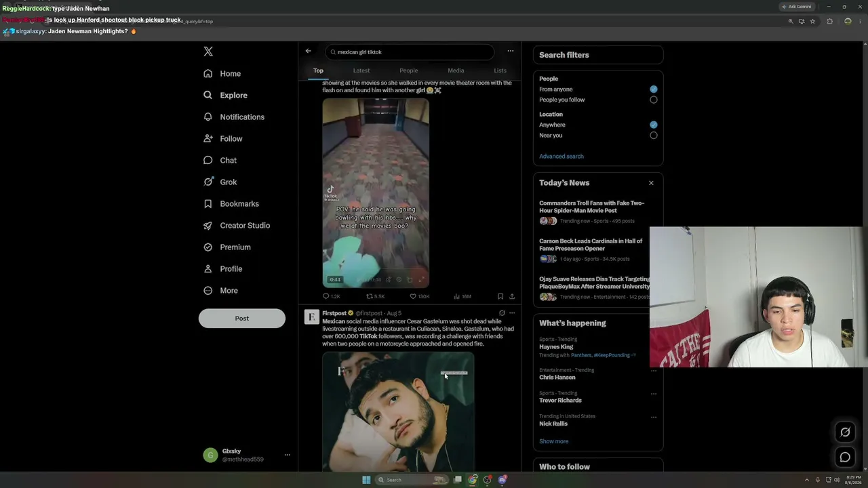Click Show more under What's happening
The width and height of the screenshot is (868, 488).
(x=554, y=441)
